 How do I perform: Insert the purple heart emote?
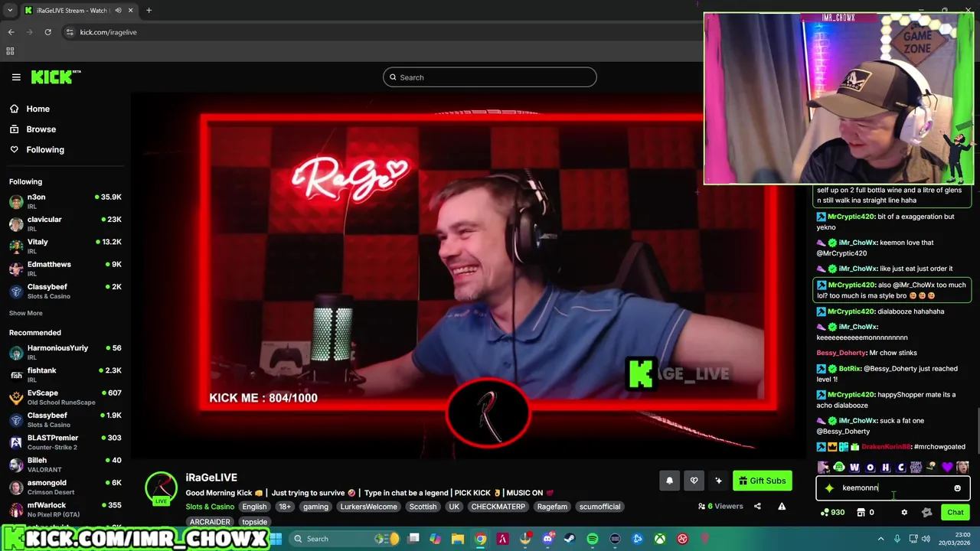(947, 468)
